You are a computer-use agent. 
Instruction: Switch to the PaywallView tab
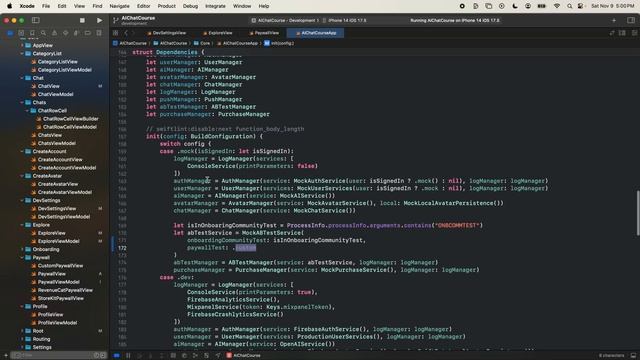pyautogui.click(x=264, y=33)
